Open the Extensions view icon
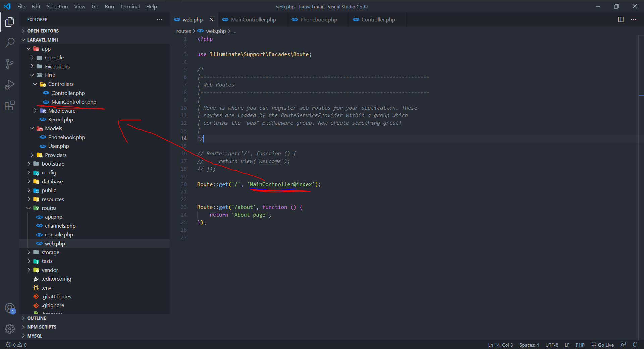The height and width of the screenshot is (349, 644). tap(10, 106)
